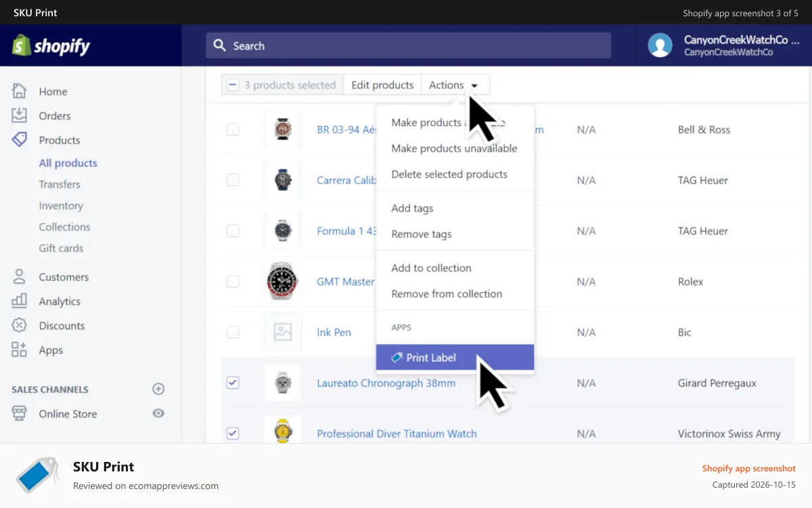Open Online Store channel
The width and height of the screenshot is (812, 508).
click(x=68, y=414)
